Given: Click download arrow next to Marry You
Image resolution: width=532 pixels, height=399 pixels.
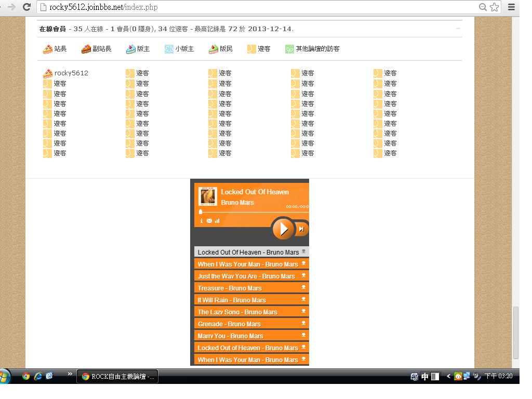Looking at the screenshot, I should [x=304, y=335].
